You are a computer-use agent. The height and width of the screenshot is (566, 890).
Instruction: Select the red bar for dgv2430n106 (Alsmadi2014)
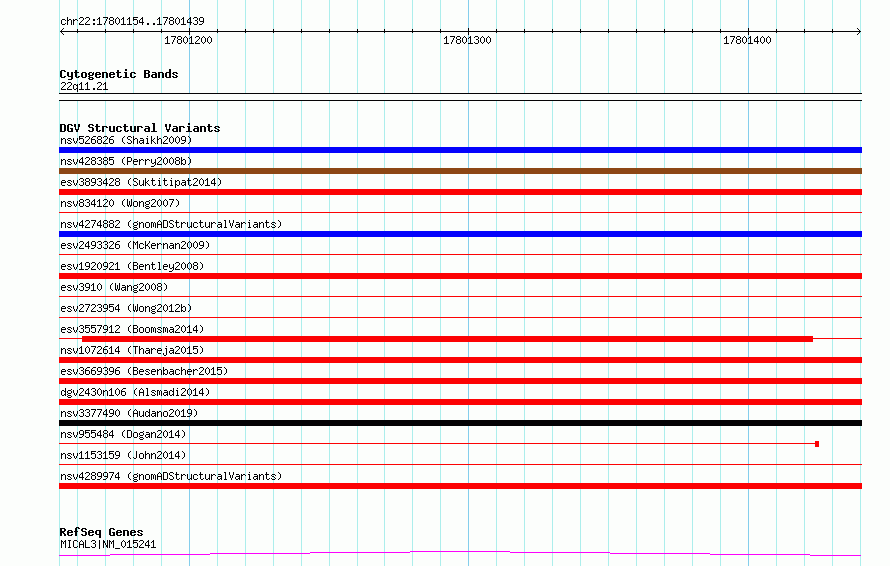[x=460, y=402]
